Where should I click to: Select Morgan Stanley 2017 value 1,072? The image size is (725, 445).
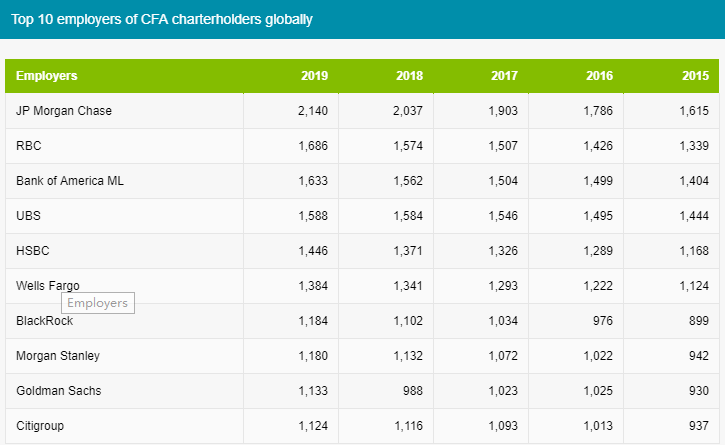click(x=503, y=356)
